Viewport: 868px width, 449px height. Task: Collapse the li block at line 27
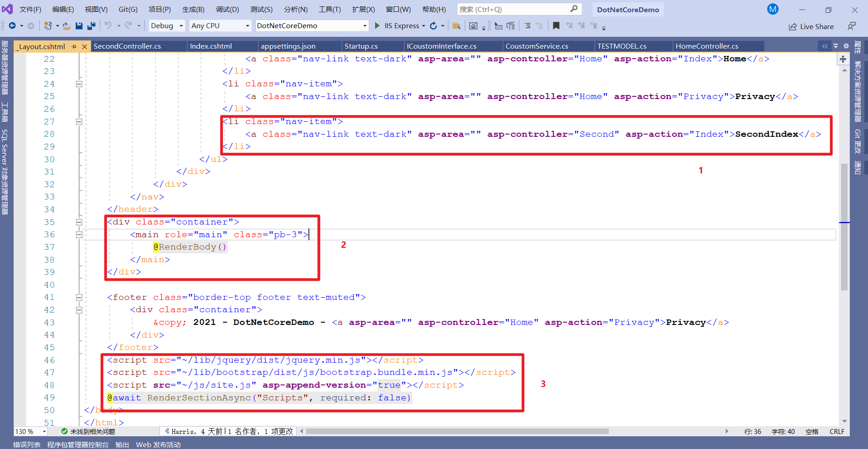coord(79,122)
